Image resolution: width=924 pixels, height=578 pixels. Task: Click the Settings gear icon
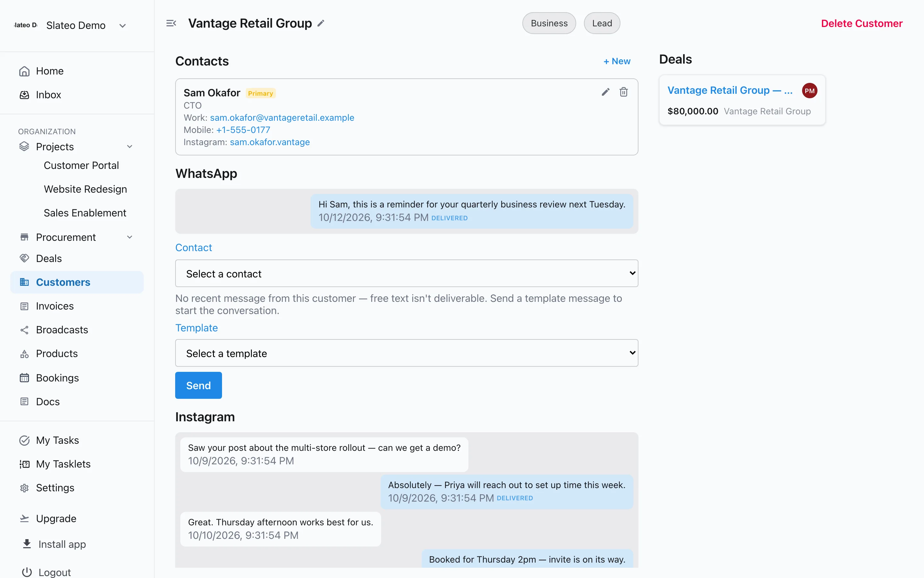24,488
